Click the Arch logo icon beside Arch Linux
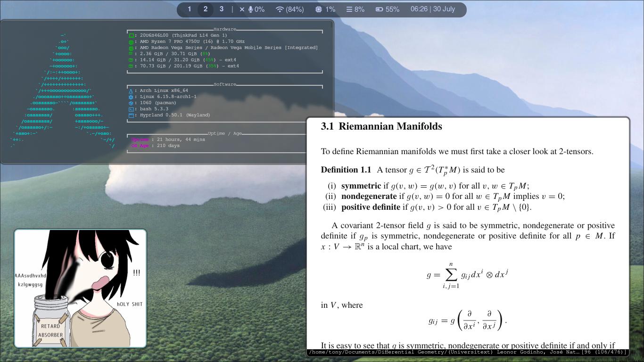644x362 pixels. 131,90
